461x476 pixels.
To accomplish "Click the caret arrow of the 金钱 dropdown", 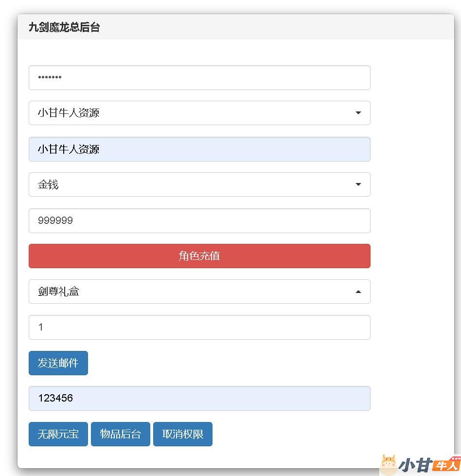I will click(358, 184).
